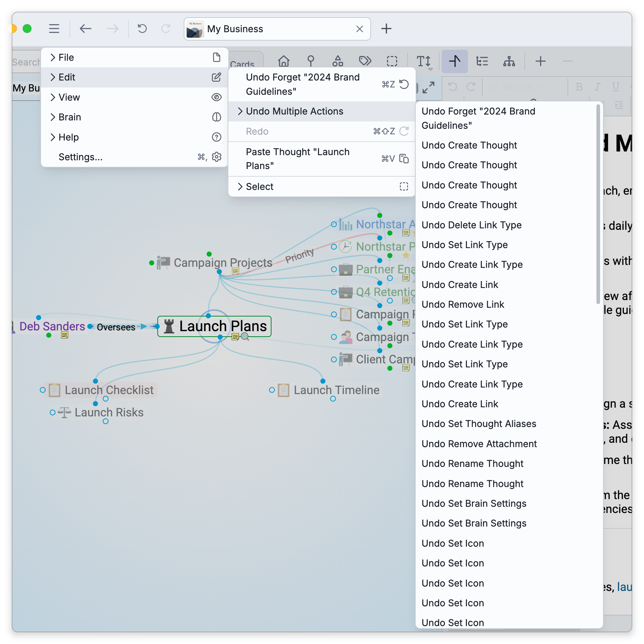Screen dimensions: 644x644
Task: Click the undo icon in the title bar
Action: tap(142, 29)
